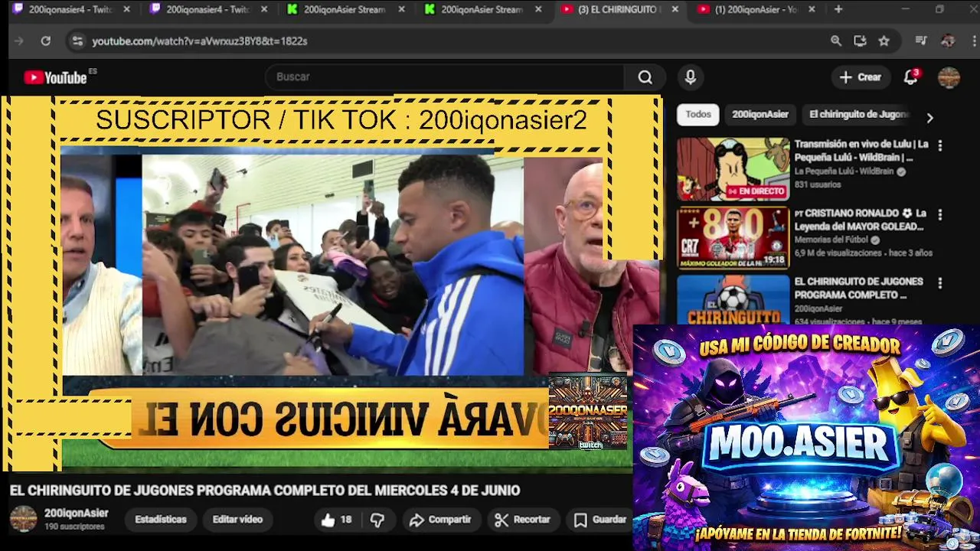This screenshot has height=551, width=980.
Task: Open YouTube account avatar menu
Action: [x=949, y=77]
